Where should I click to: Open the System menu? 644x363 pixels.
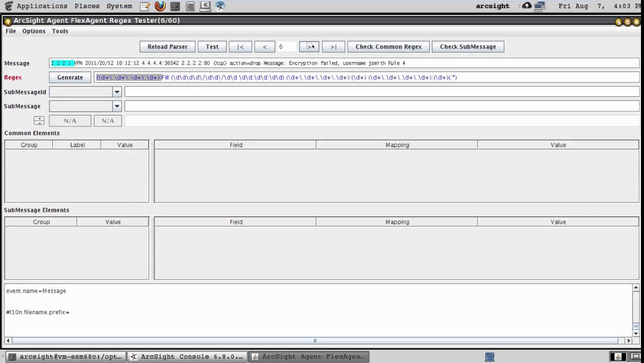[119, 6]
